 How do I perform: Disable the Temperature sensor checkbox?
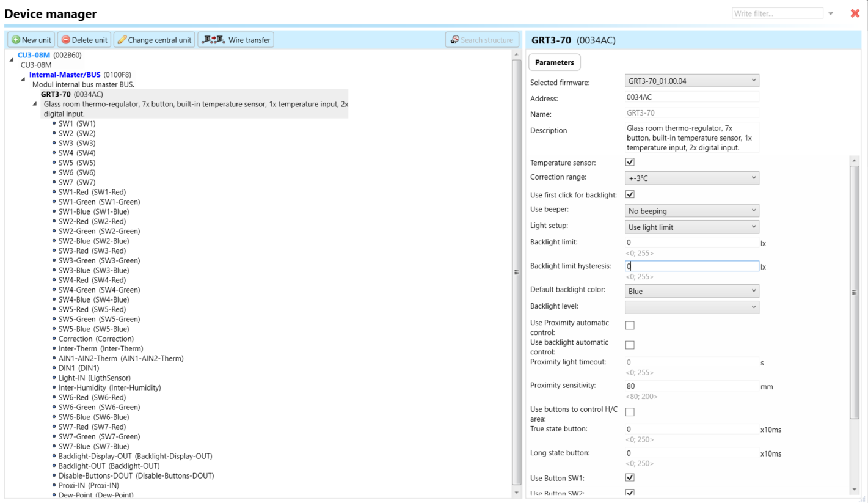click(630, 162)
